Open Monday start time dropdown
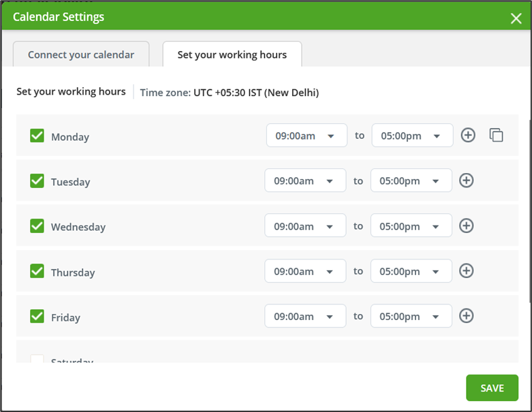The height and width of the screenshot is (412, 532). [x=307, y=136]
